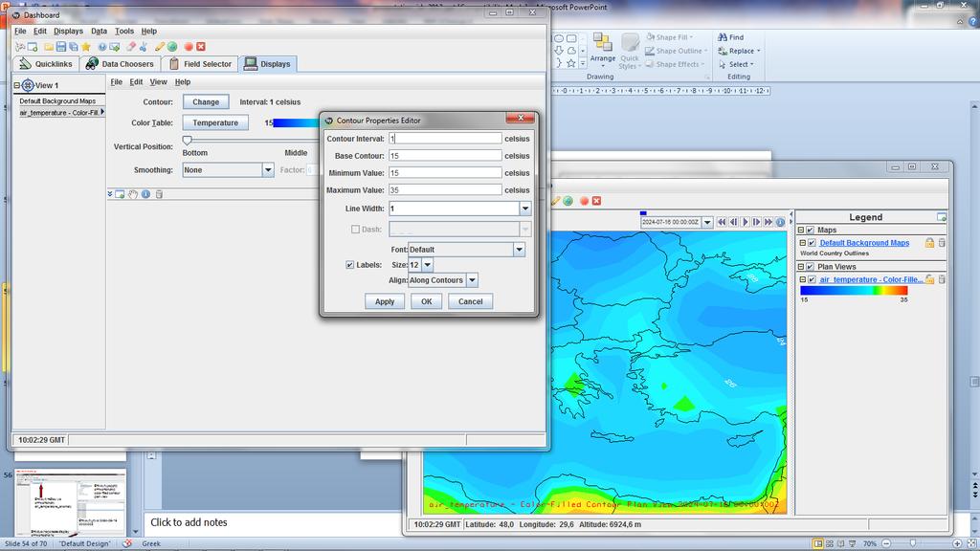Select the PowerPoint slide thumbnail in slide pane

70,501
